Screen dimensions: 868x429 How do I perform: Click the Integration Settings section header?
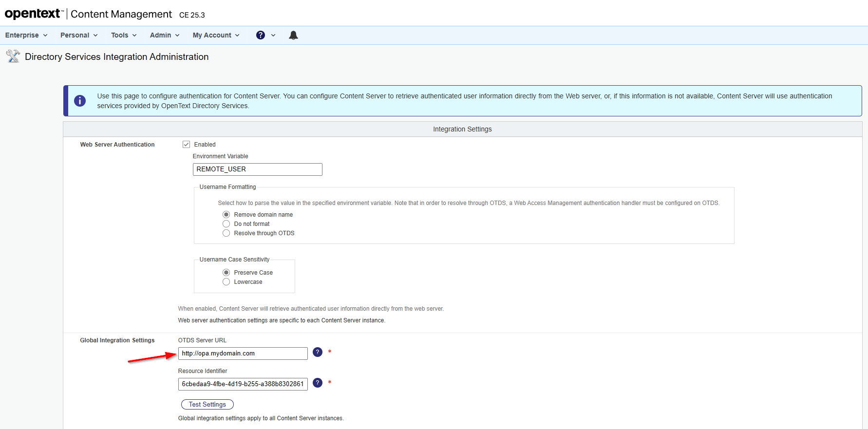462,129
